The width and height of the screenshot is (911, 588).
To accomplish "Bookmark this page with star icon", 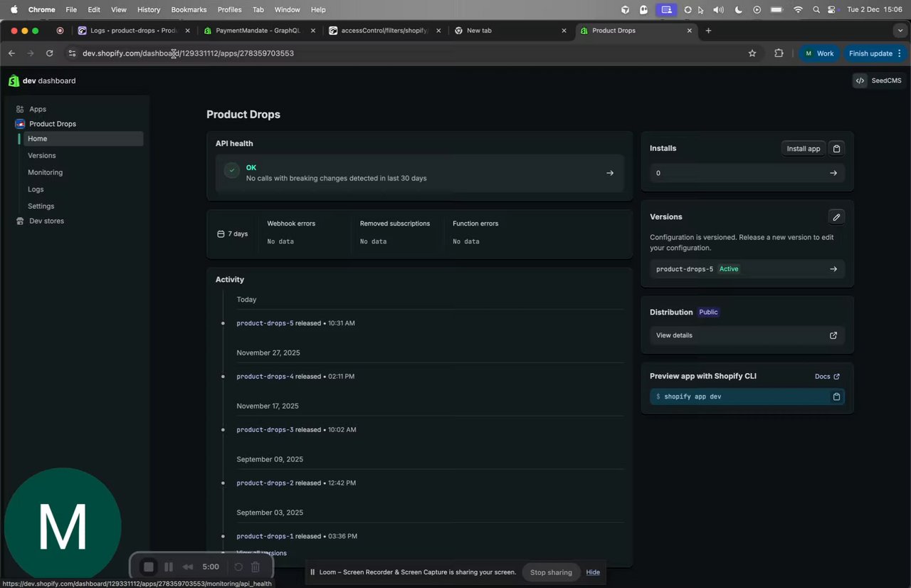I will (x=752, y=53).
